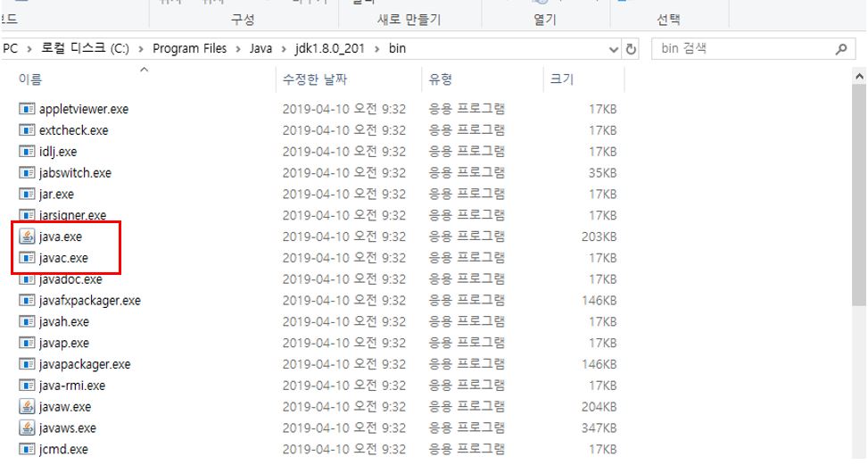868x465 pixels.
Task: Click the modified date of idlj.exe
Action: point(343,152)
